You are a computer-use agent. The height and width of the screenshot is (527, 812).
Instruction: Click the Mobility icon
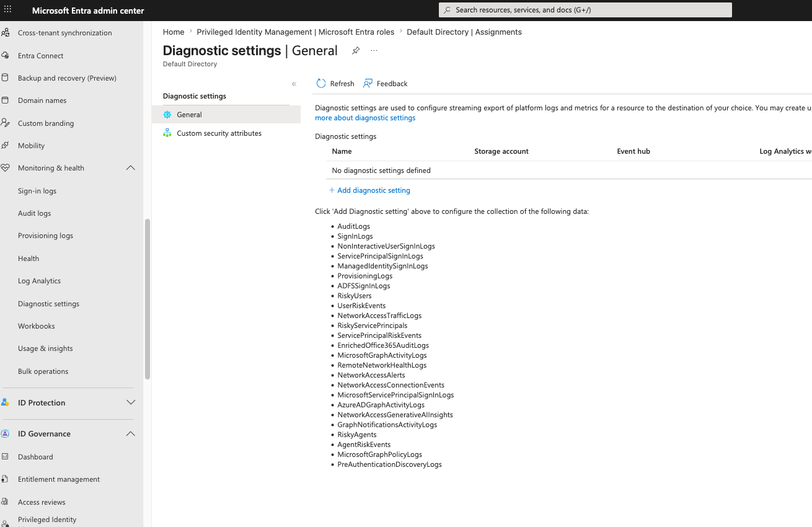5,146
